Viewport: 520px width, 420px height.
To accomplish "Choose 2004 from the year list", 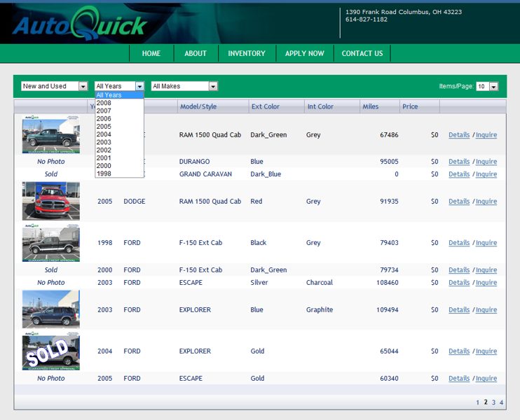I will tap(119, 134).
